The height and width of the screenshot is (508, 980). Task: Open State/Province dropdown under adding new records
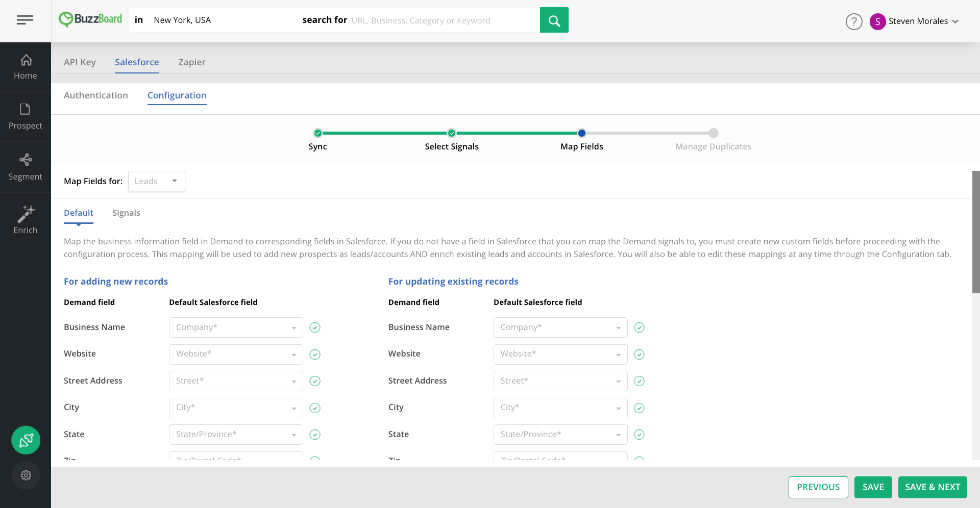[236, 435]
